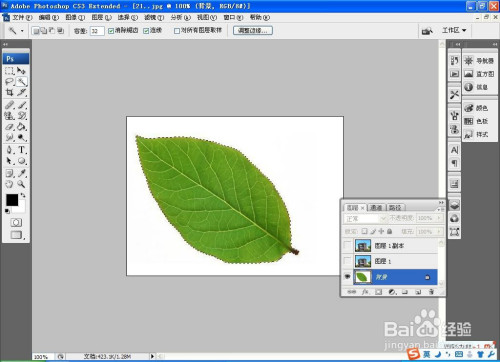
Task: Open the 滤镜 menu
Action: [x=154, y=17]
